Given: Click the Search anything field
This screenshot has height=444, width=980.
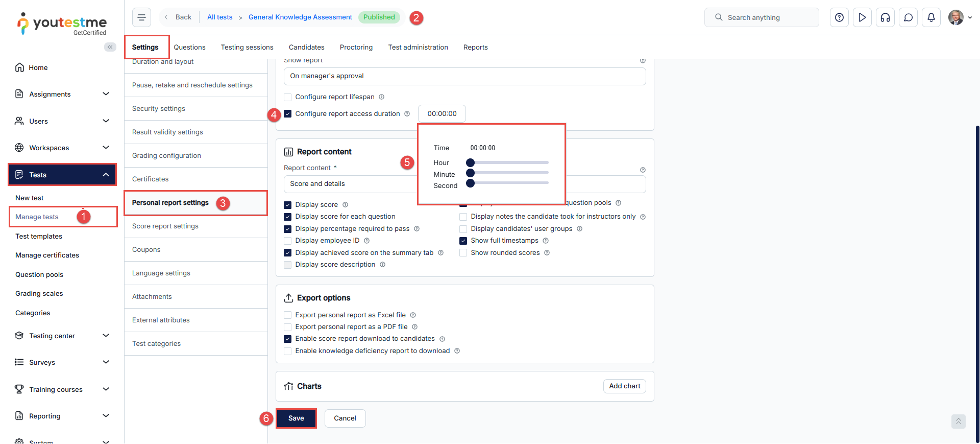Looking at the screenshot, I should point(762,17).
